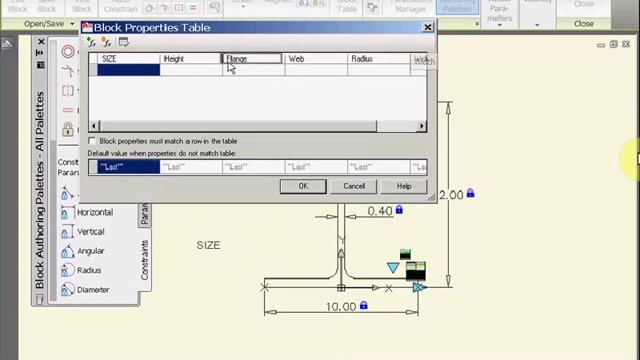Choose the Vertical constraint parameter
The image size is (640, 360).
pos(83,232)
